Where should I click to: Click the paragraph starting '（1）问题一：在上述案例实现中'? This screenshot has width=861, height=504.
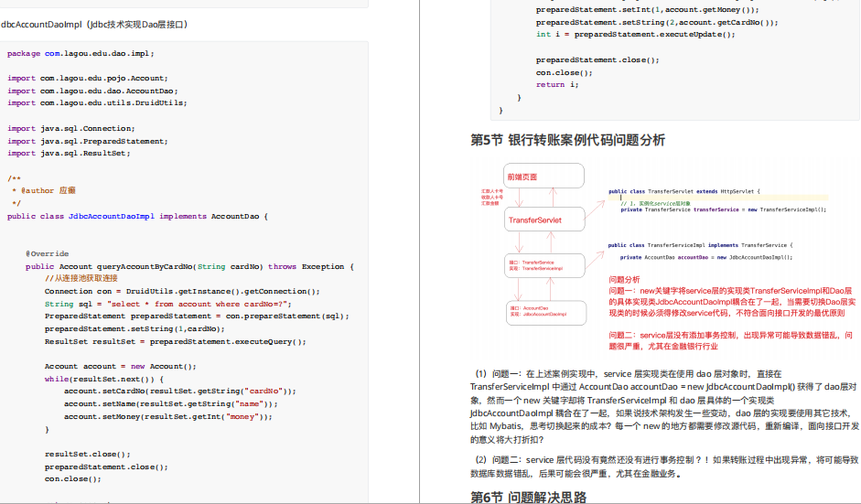point(665,406)
